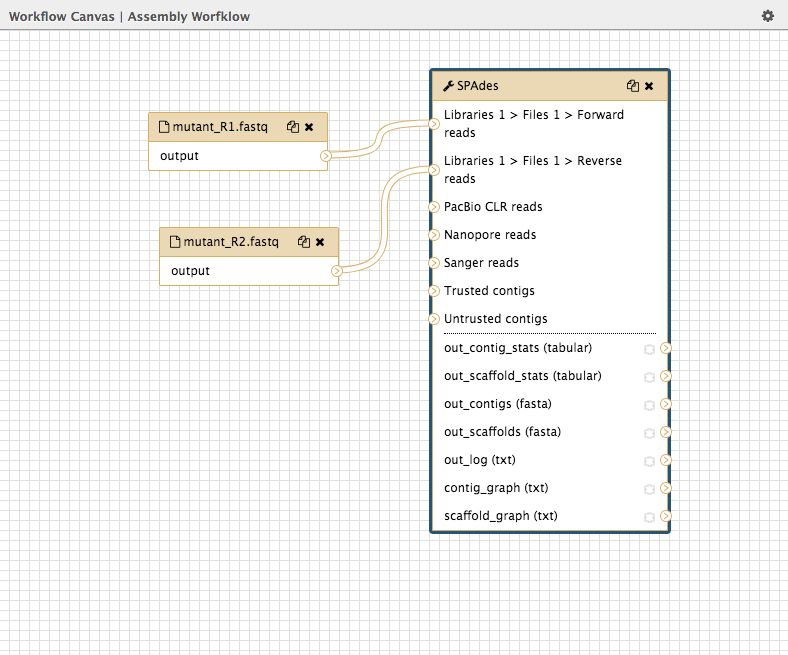
Task: Select the SPAdes node title
Action: [477, 86]
